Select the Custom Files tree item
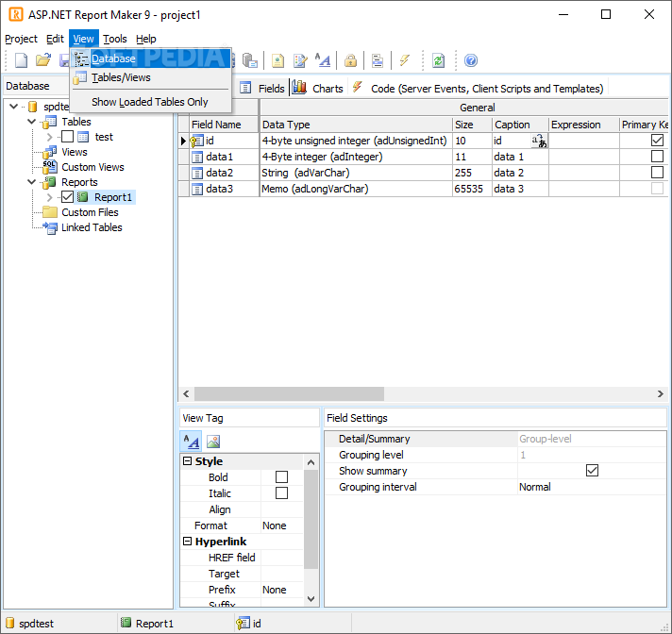The width and height of the screenshot is (672, 634). click(90, 212)
